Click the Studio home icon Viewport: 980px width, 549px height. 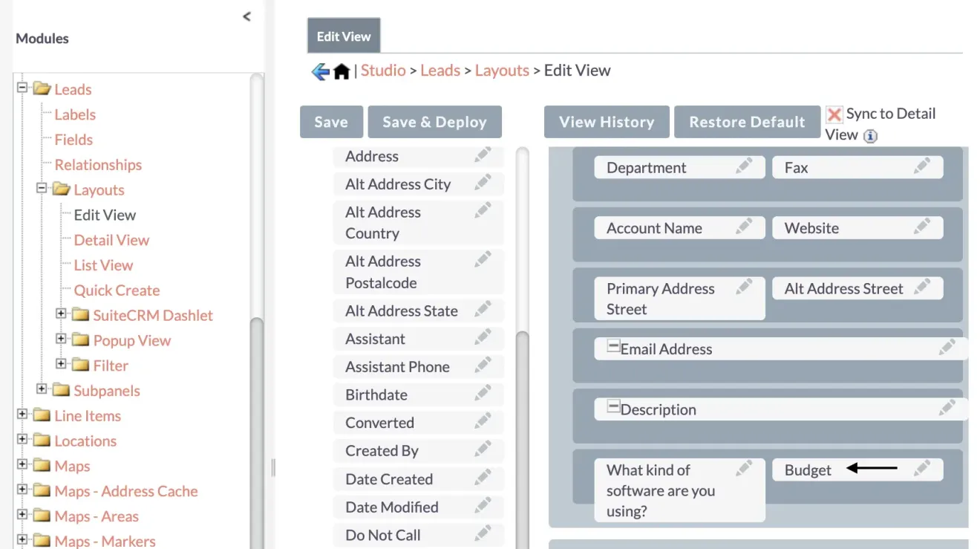click(x=342, y=71)
